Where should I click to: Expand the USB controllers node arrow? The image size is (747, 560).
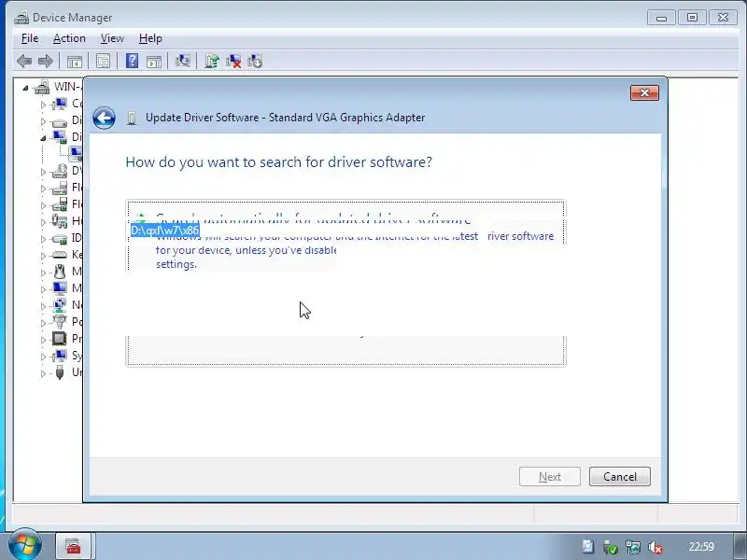(43, 373)
